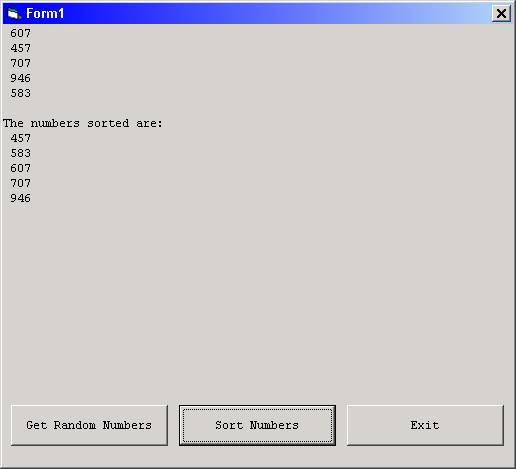Click the Sort Numbers button
516x469 pixels.
pos(257,425)
